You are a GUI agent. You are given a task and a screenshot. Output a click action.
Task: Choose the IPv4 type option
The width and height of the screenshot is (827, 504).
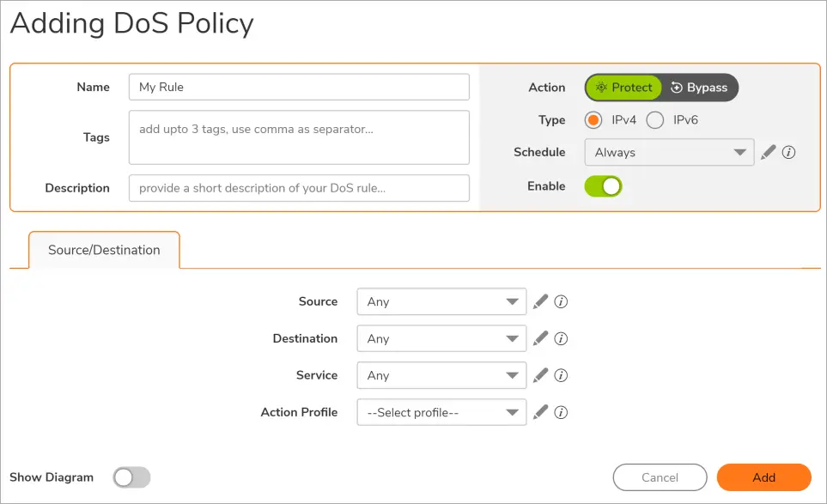[x=593, y=120]
